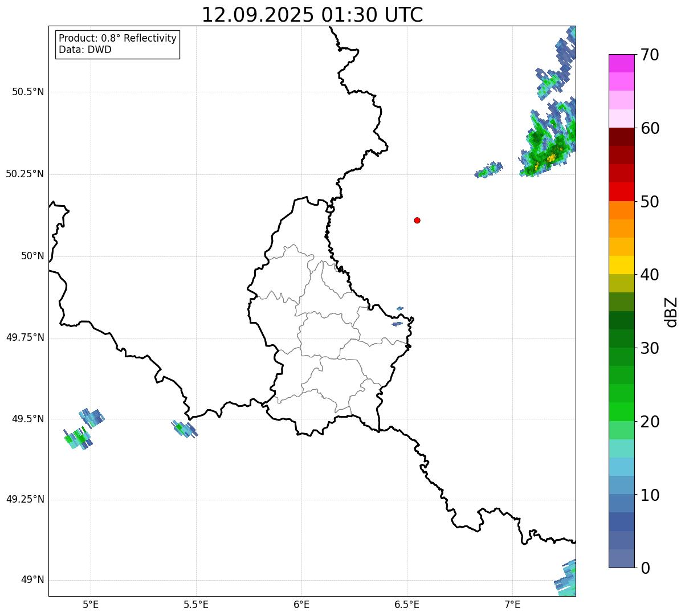Click the tiny blue echo near 6.45°E 49.8°N

pyautogui.click(x=398, y=324)
